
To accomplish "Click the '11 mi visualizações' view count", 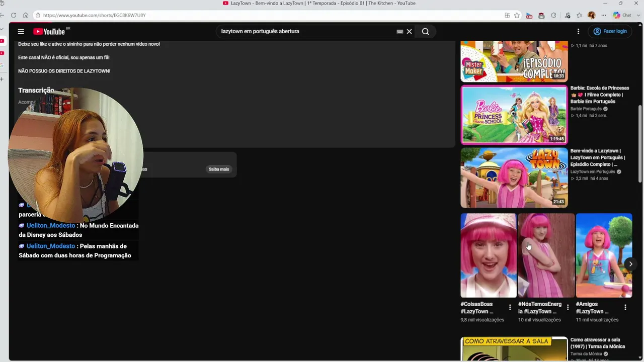I will 597,320.
